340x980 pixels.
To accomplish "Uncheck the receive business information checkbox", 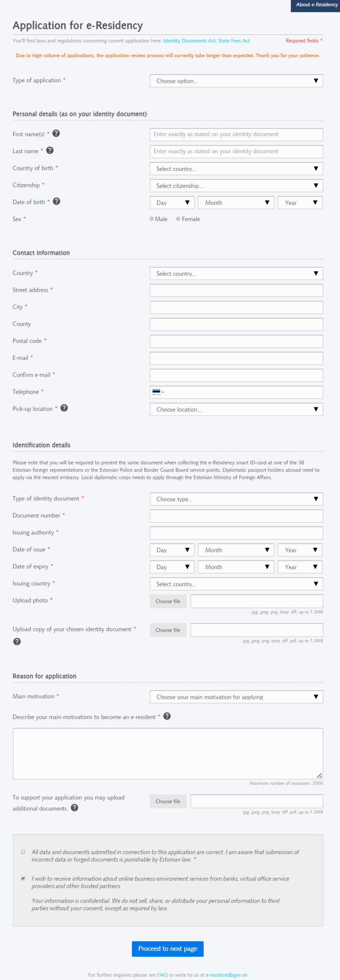I will [x=23, y=878].
